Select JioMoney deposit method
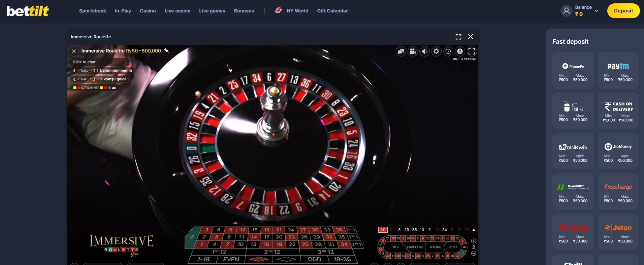Screen dimensions: 644x265 [618, 151]
